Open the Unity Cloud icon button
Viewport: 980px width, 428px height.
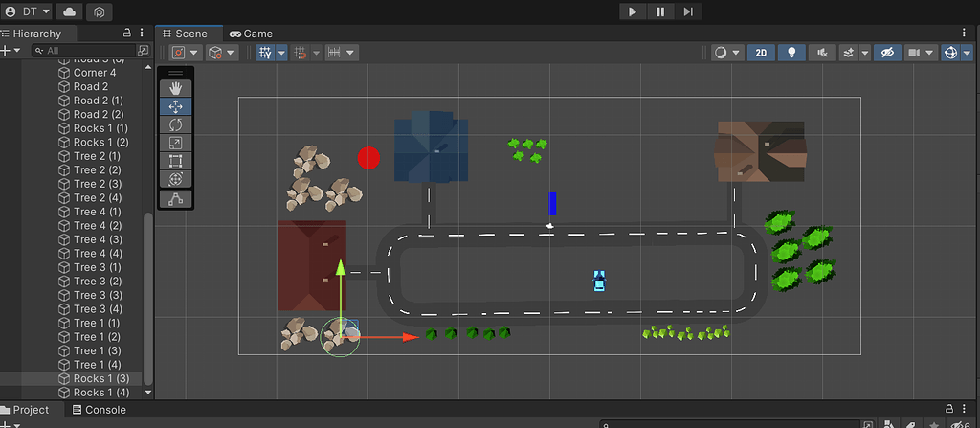[x=69, y=11]
